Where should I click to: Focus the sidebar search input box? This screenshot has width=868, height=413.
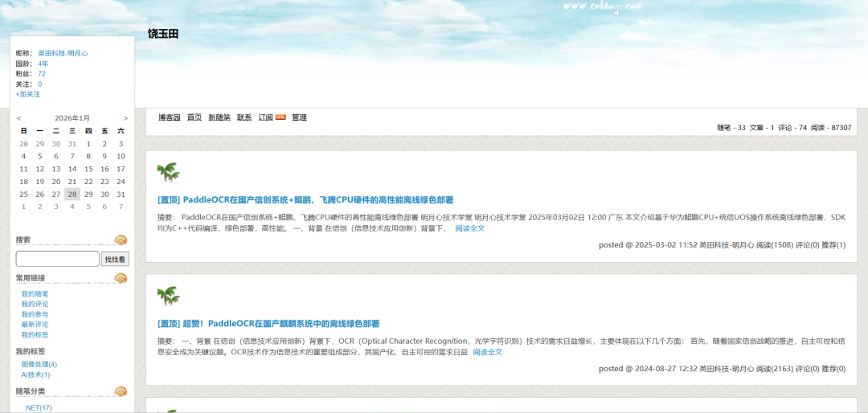[x=57, y=259]
